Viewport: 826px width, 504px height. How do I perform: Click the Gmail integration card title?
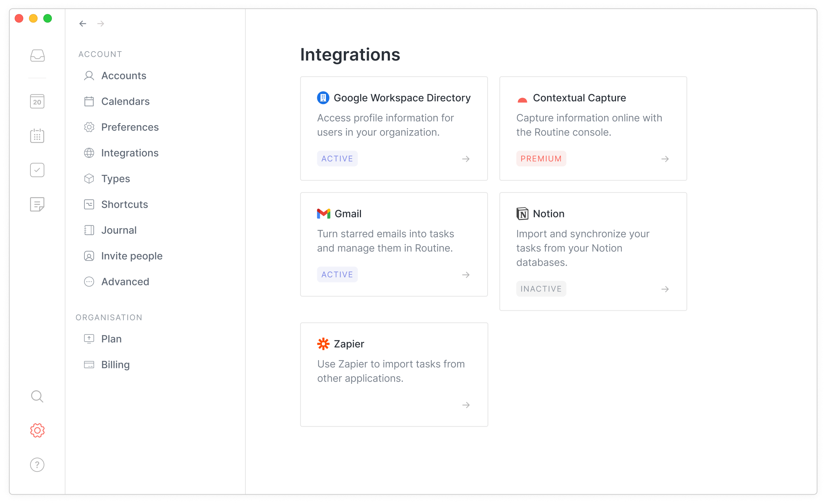pyautogui.click(x=348, y=214)
